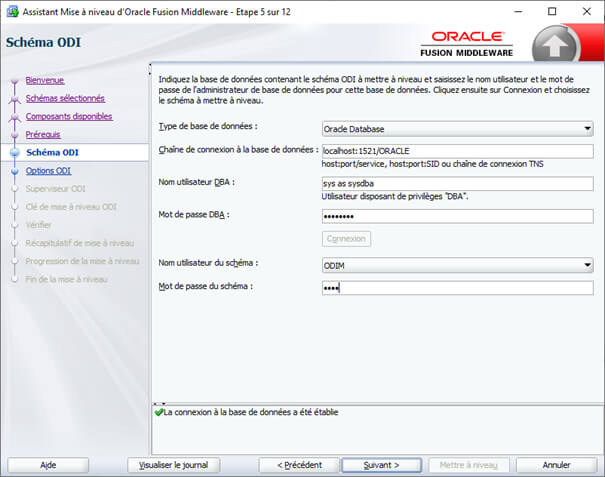Focus the connection string field localhost:1521/ORACLE

point(458,151)
